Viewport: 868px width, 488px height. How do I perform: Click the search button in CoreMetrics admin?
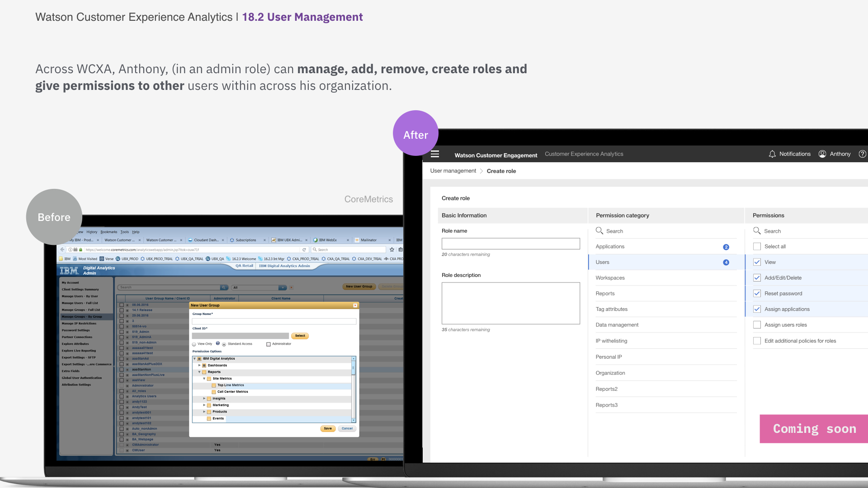coord(224,287)
